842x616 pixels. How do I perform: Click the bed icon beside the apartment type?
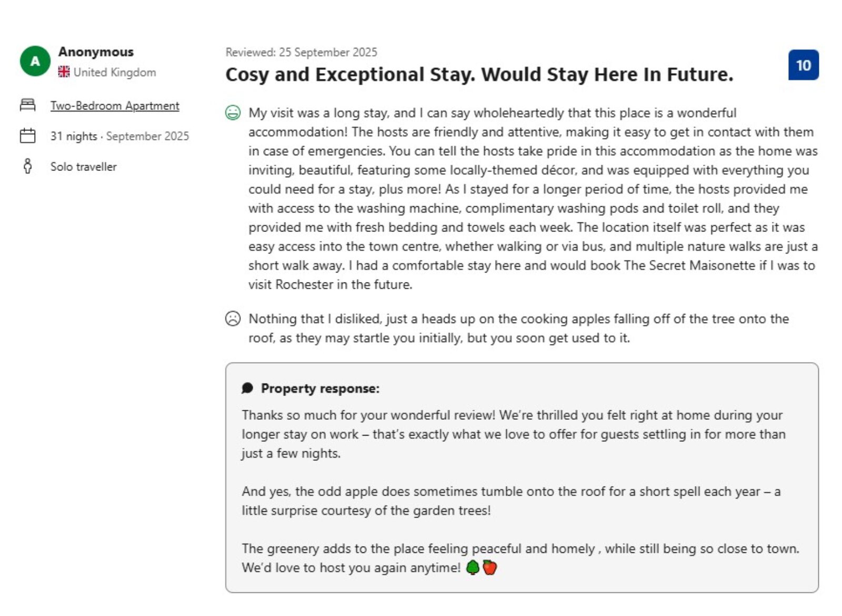27,105
